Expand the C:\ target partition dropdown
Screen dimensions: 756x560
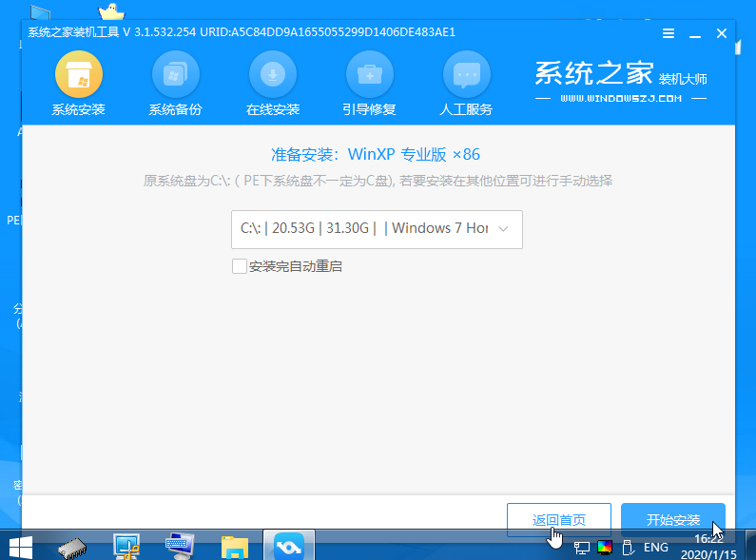pos(377,229)
